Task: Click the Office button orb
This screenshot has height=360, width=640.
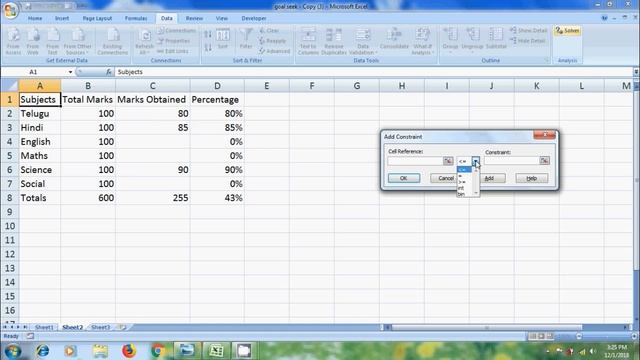Action: click(10, 10)
